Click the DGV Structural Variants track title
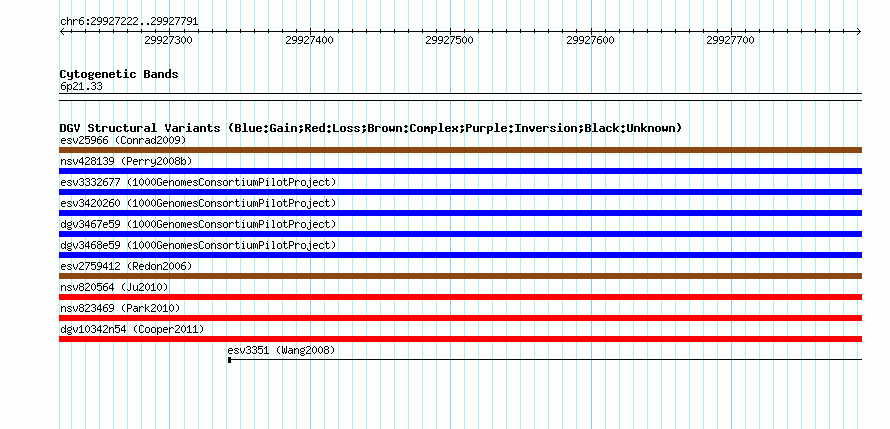This screenshot has width=890, height=429. pyautogui.click(x=371, y=128)
